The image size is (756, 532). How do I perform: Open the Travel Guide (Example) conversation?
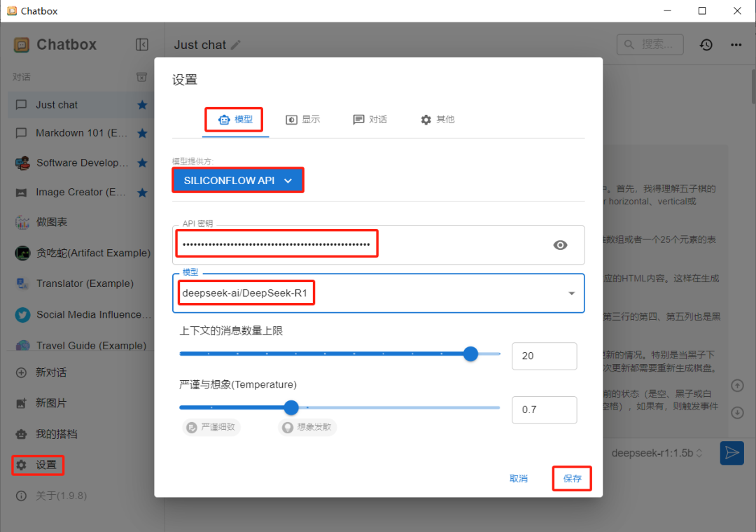pos(80,345)
